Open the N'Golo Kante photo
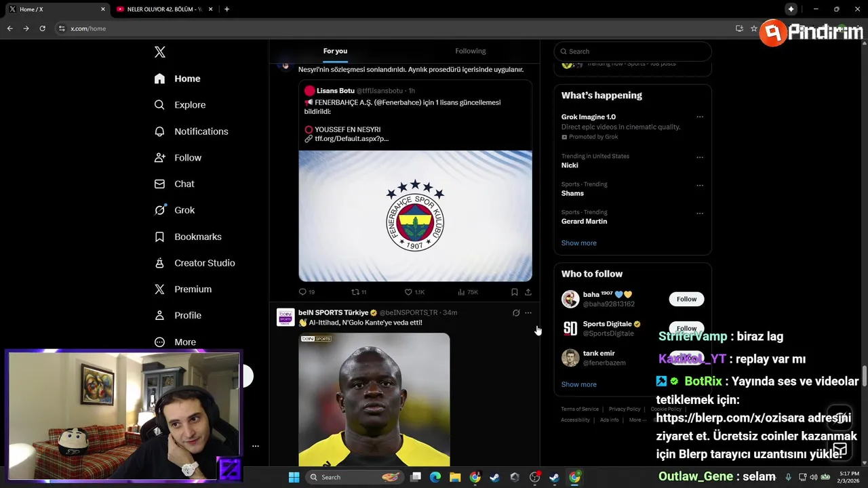This screenshot has height=488, width=868. click(x=374, y=399)
